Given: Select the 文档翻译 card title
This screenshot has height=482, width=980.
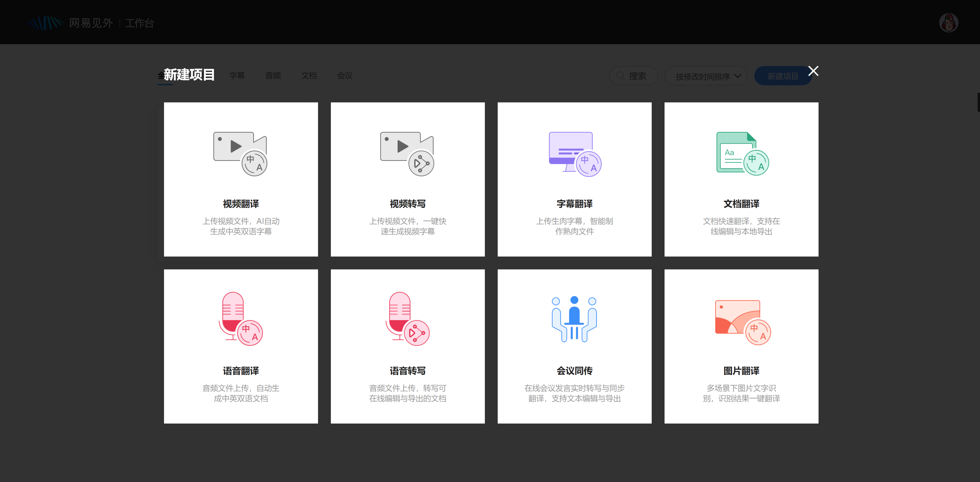Looking at the screenshot, I should [x=741, y=204].
